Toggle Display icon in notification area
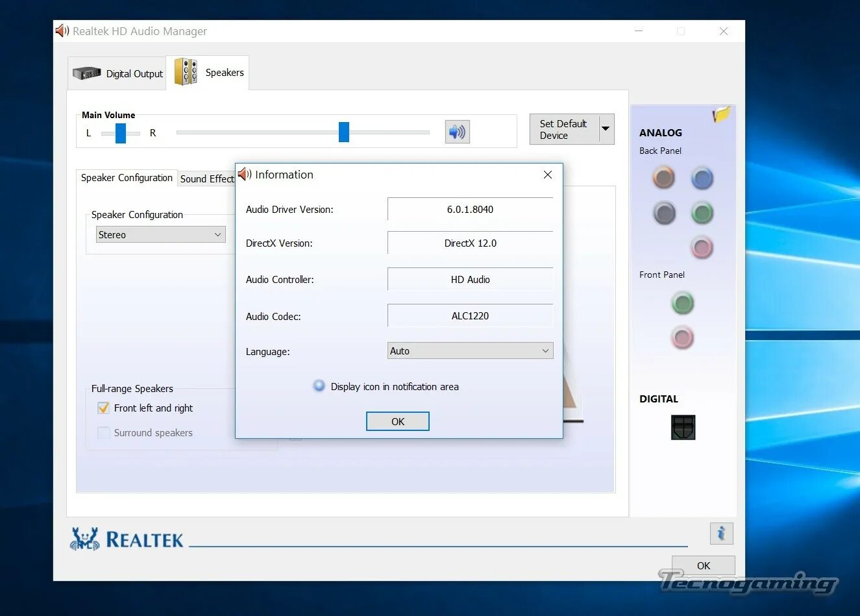860x616 pixels. [x=319, y=386]
